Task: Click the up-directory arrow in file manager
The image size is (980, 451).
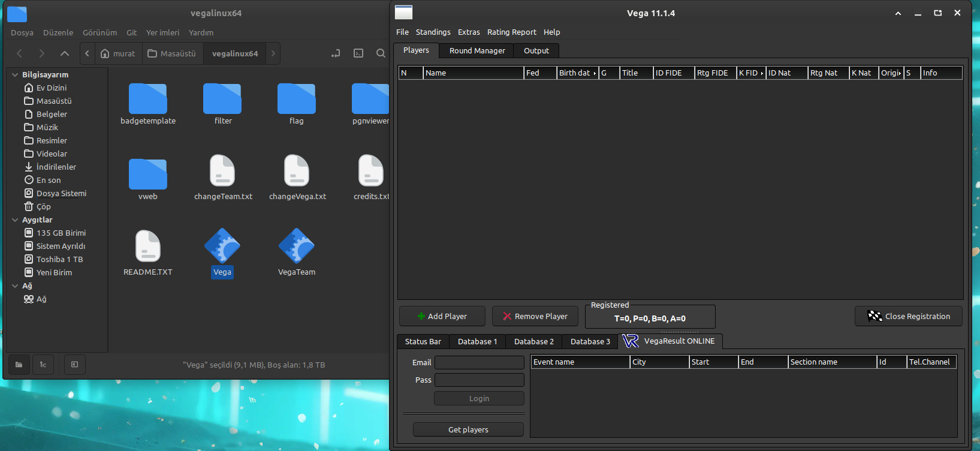Action: click(x=65, y=53)
